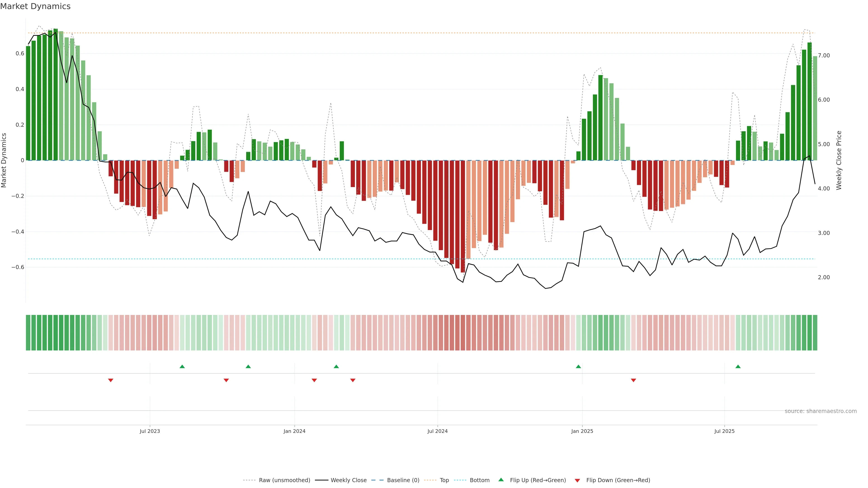Click the green flip-up marker after Jul 2025
Image resolution: width=868 pixels, height=488 pixels.
738,366
